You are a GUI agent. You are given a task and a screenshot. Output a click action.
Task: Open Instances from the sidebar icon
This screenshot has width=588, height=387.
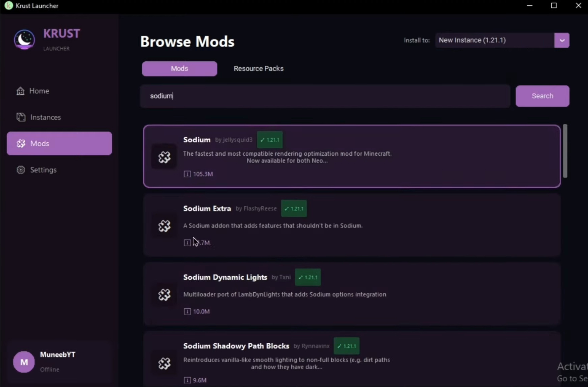tap(21, 117)
